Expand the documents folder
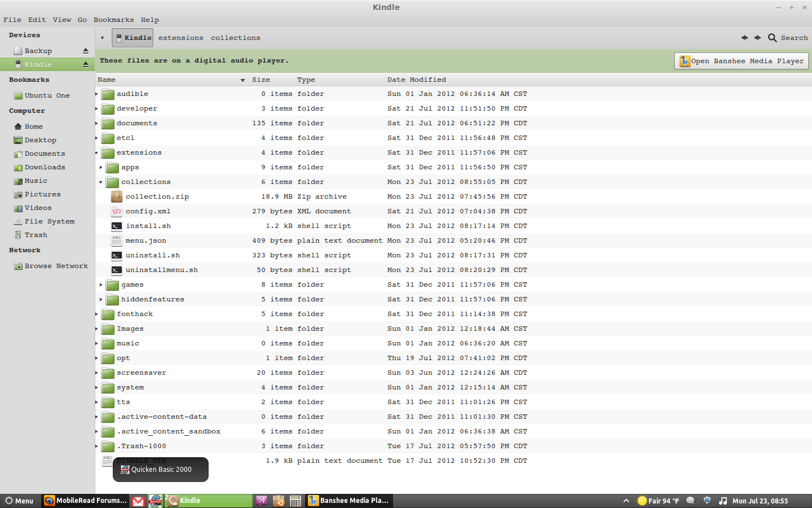The height and width of the screenshot is (508, 812). coord(97,123)
